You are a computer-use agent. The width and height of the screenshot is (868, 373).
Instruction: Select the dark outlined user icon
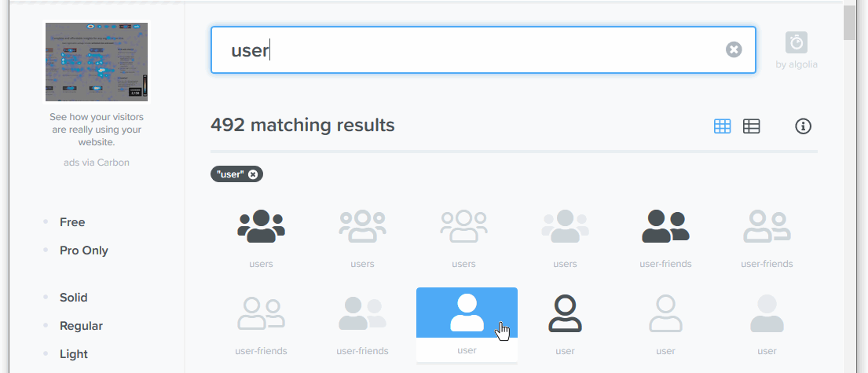pos(565,313)
